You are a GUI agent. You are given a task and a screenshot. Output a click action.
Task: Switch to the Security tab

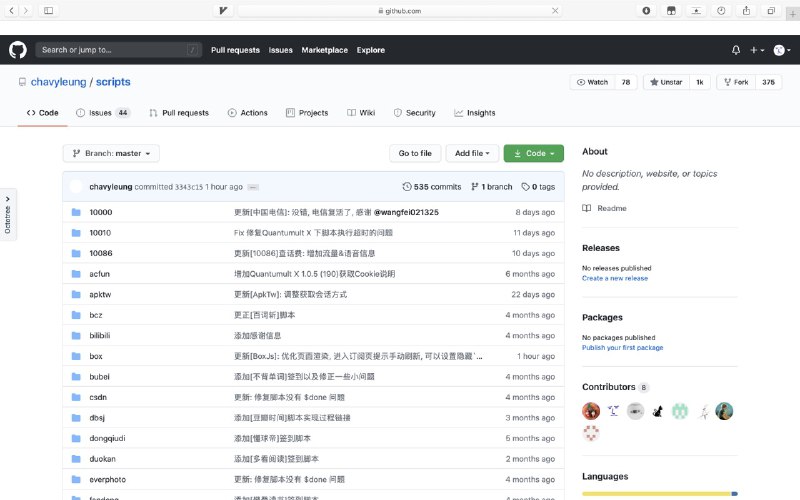[x=415, y=113]
